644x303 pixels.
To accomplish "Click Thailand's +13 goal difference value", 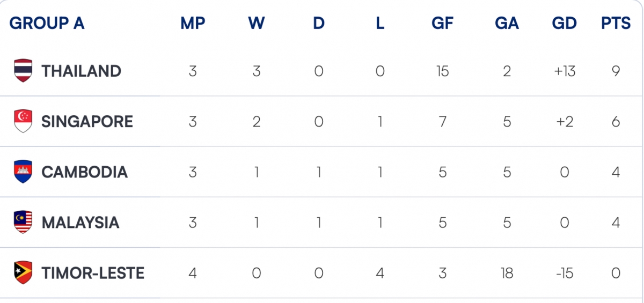I will tap(565, 71).
